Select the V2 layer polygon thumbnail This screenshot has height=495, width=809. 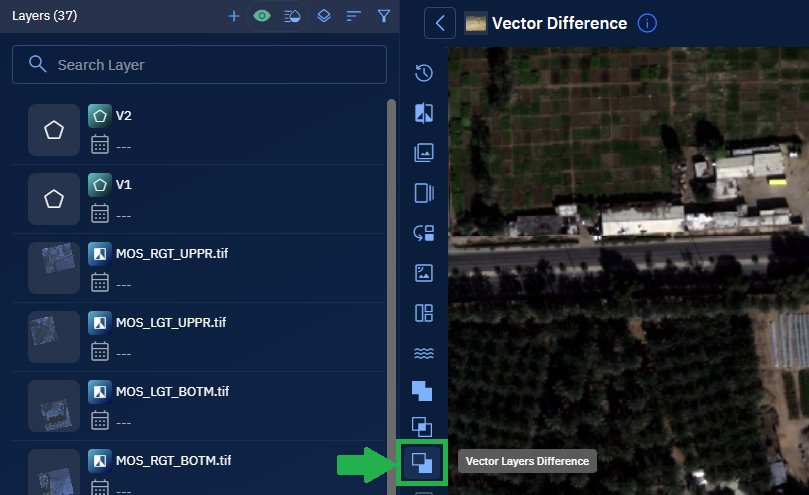(54, 130)
